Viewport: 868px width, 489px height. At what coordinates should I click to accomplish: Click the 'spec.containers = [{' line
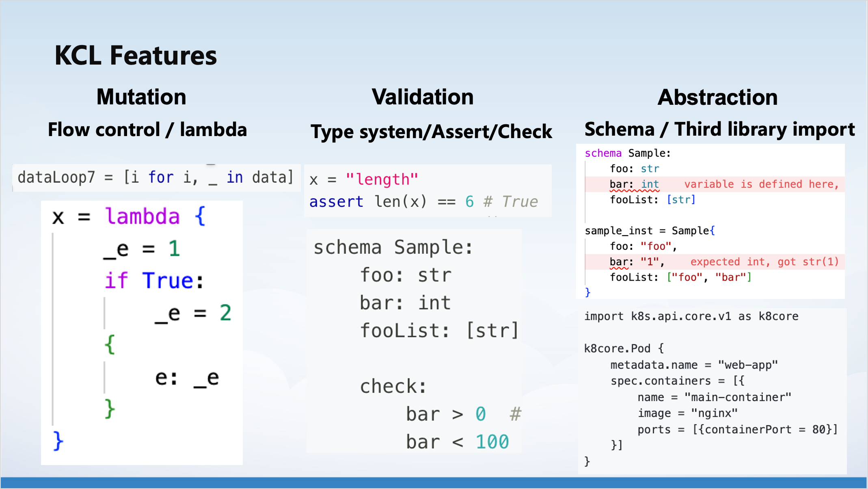[677, 381]
